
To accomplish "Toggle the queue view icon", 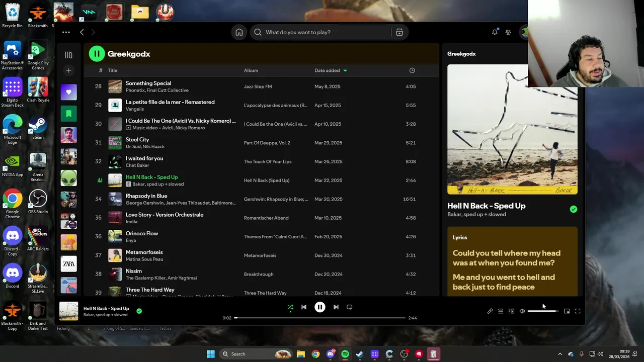I will pyautogui.click(x=501, y=311).
